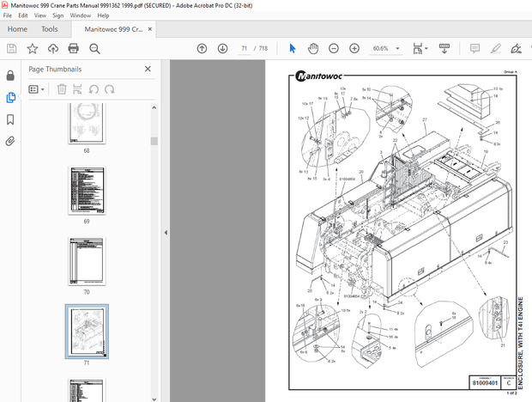Select page 68 thumbnail

coord(87,123)
